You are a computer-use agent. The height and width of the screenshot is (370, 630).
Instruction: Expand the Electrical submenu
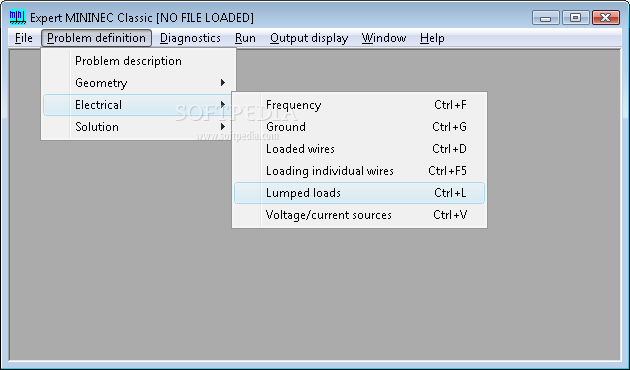tap(138, 105)
